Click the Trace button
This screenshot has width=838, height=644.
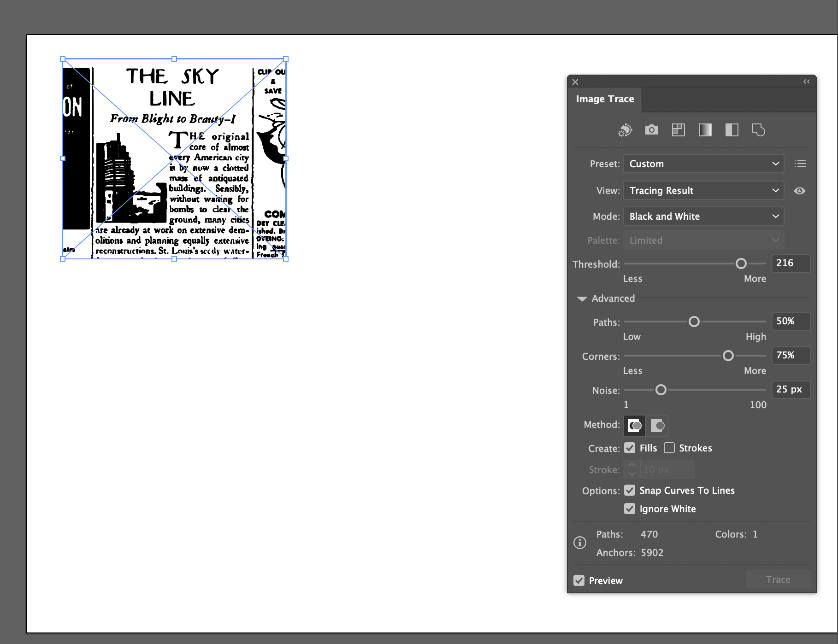[779, 580]
